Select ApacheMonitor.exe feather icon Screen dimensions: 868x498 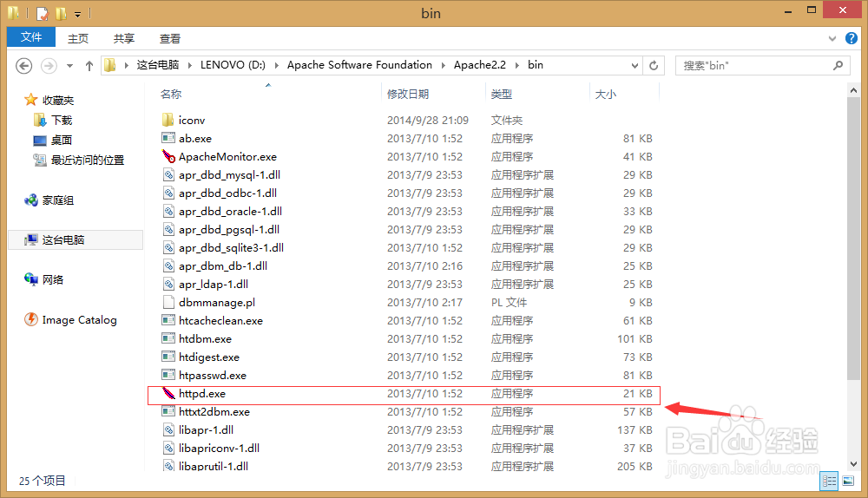pos(168,156)
